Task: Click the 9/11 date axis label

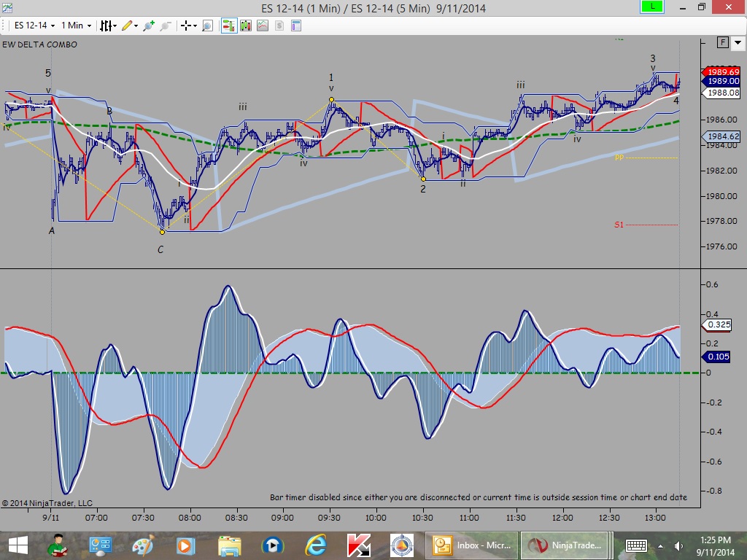Action: coord(50,518)
